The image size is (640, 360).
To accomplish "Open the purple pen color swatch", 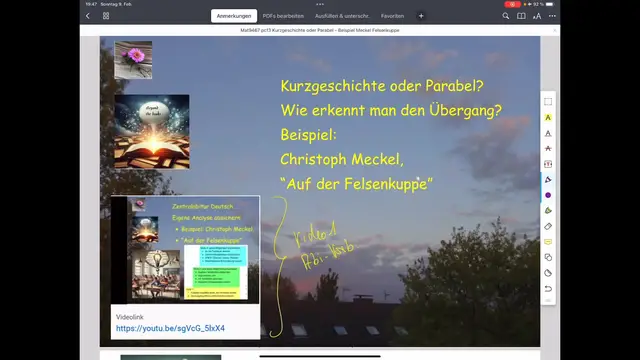I will pyautogui.click(x=548, y=195).
